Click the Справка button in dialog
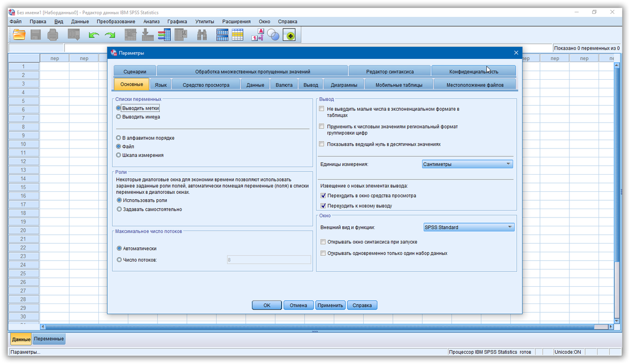 362,305
